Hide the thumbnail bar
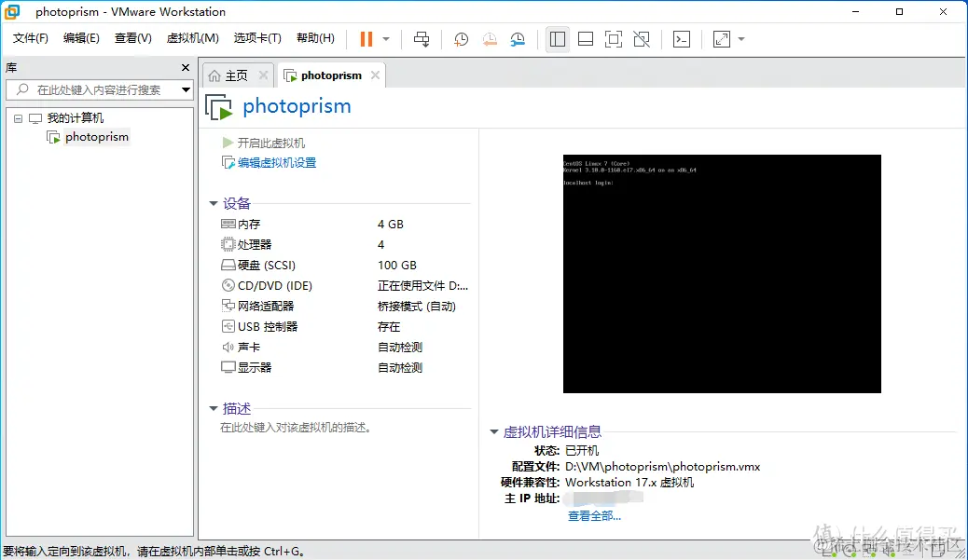Image resolution: width=968 pixels, height=560 pixels. click(x=585, y=39)
